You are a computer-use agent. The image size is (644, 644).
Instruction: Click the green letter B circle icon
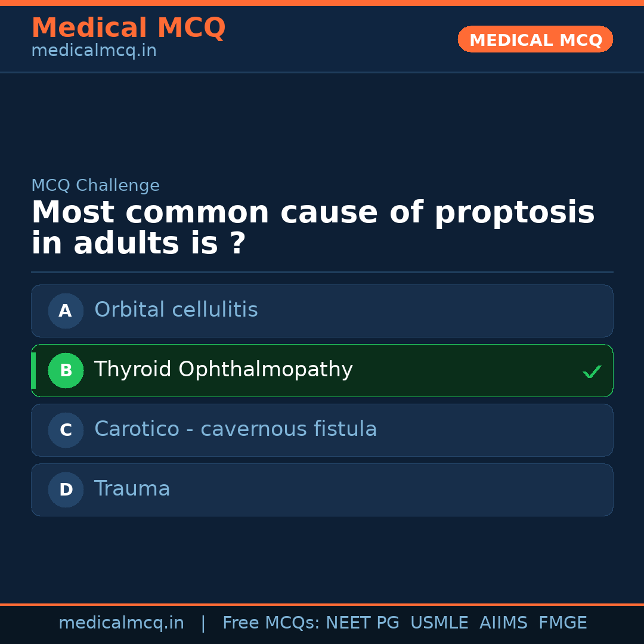coord(66,370)
